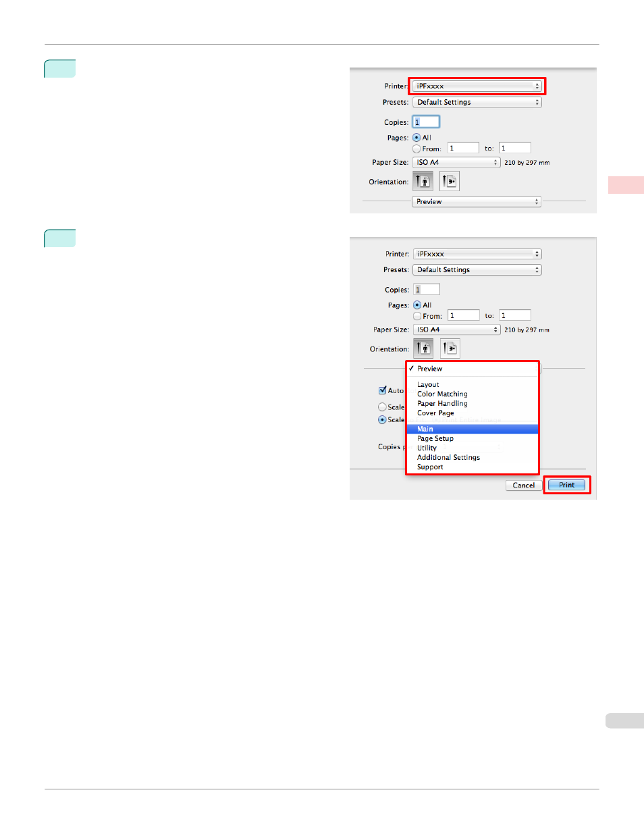644x834 pixels.
Task: Select the From pages radio in the lower dialog
Action: coord(417,316)
